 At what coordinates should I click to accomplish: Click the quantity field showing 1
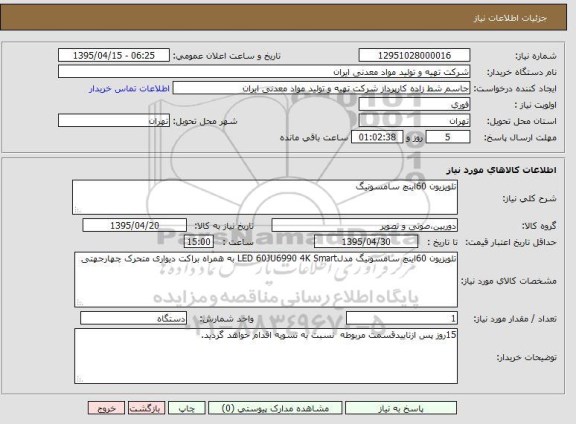(x=402, y=318)
